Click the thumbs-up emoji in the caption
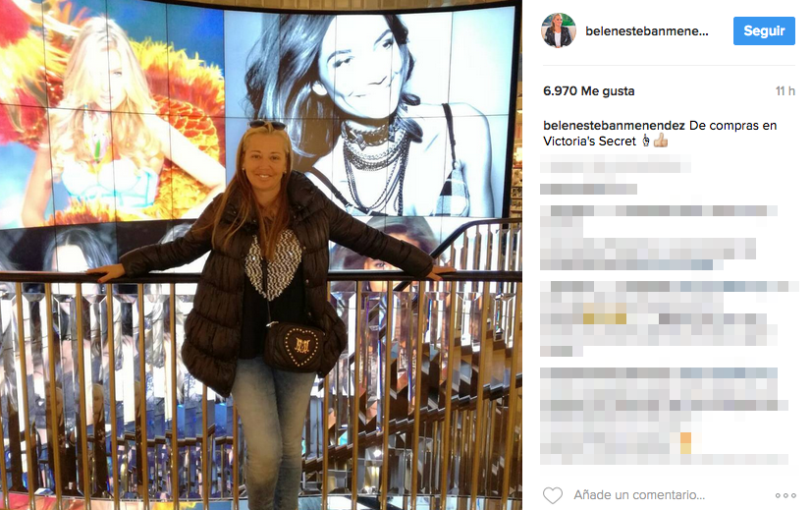 click(x=660, y=141)
